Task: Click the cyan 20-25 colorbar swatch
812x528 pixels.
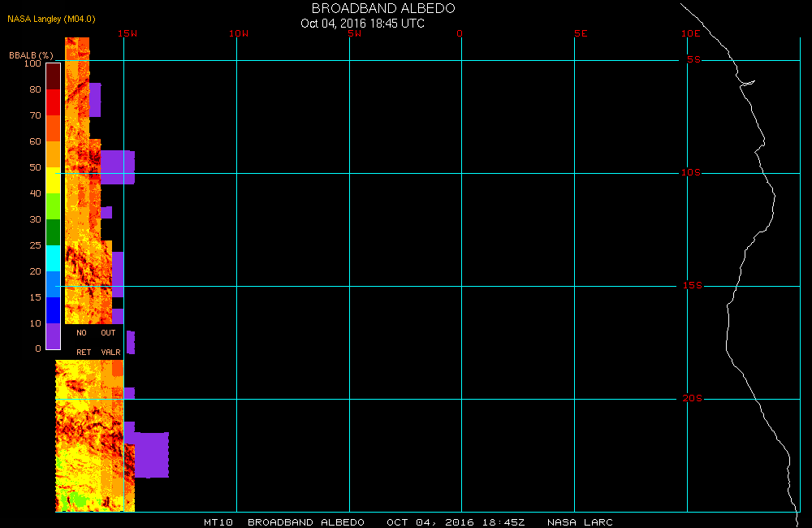Action: (x=54, y=258)
